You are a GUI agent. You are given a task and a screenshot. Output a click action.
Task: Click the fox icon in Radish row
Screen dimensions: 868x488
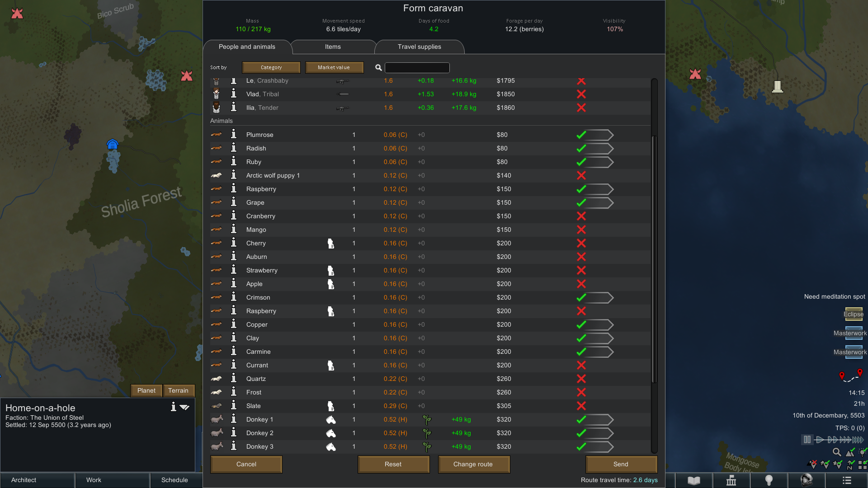click(x=217, y=148)
